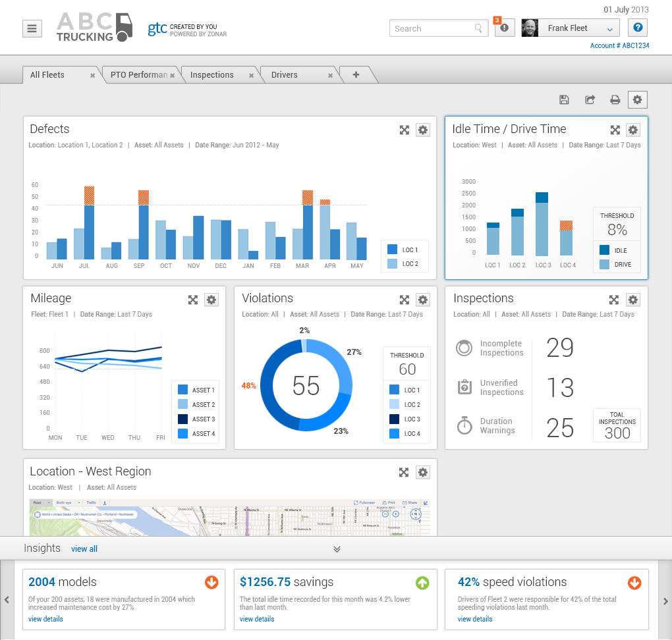
Task: Click the Insights view all link
Action: [84, 548]
